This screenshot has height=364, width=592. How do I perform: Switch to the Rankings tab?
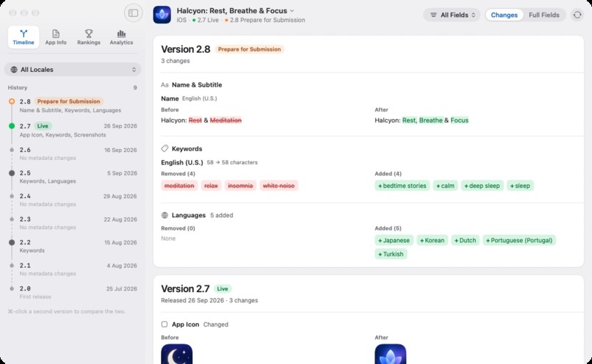89,37
